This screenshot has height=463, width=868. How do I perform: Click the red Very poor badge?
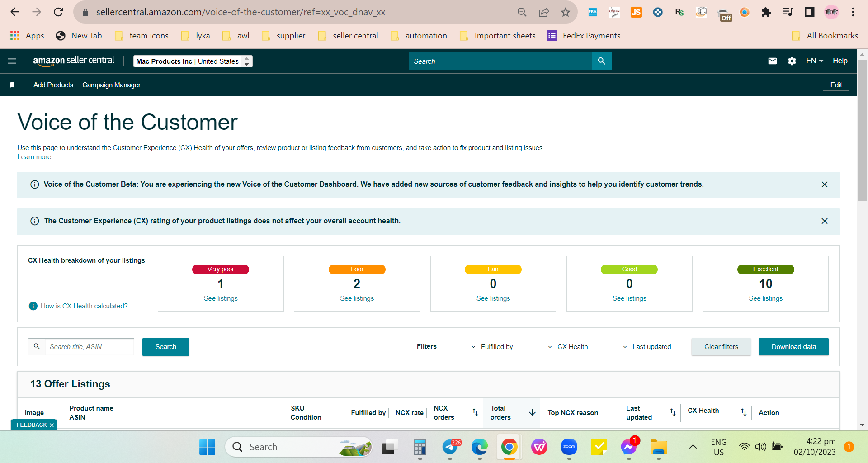[221, 269]
